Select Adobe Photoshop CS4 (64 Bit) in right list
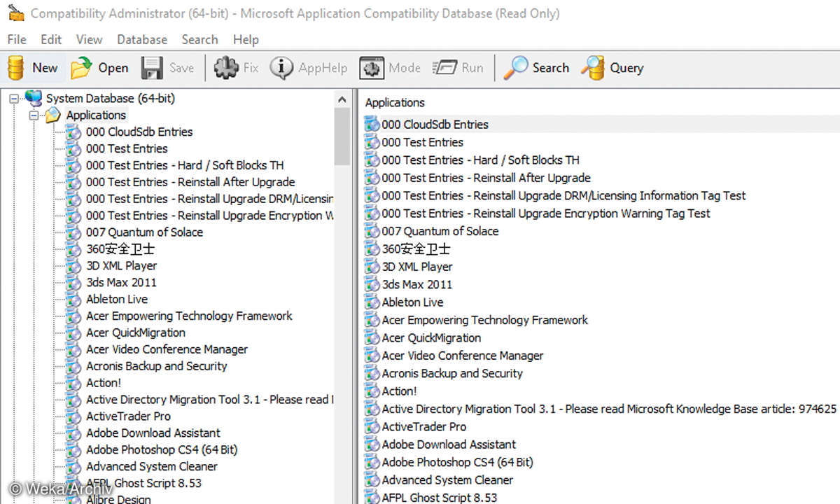 click(457, 463)
